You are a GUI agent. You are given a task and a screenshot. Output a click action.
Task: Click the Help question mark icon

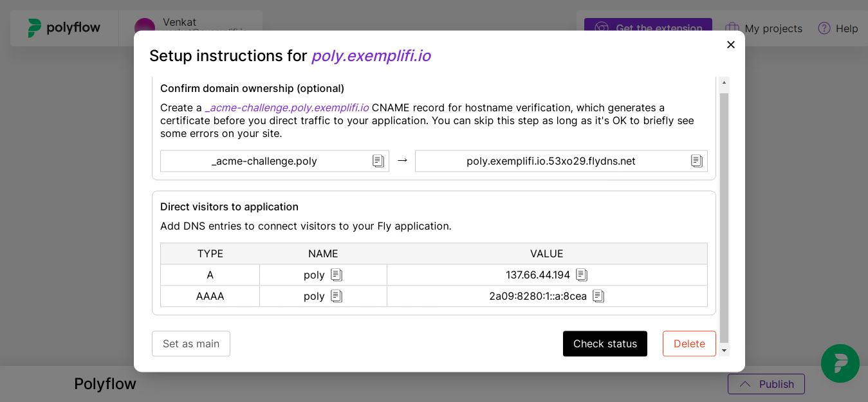point(824,28)
